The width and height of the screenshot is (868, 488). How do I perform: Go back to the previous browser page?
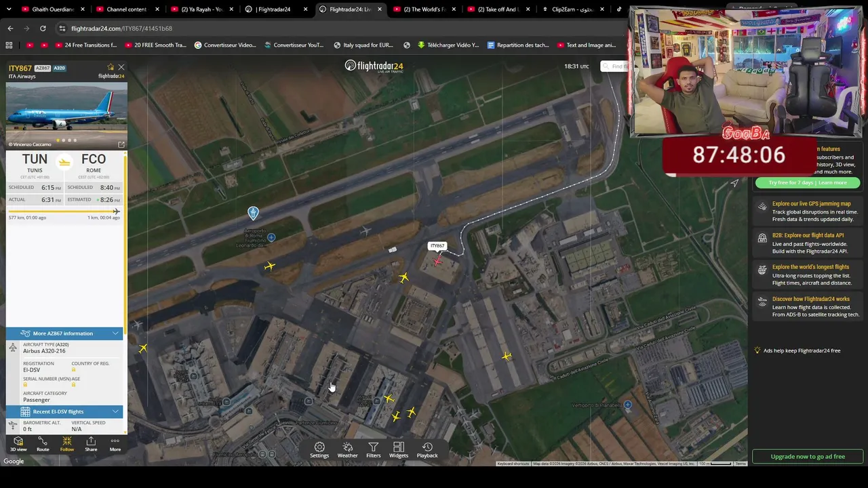click(10, 28)
